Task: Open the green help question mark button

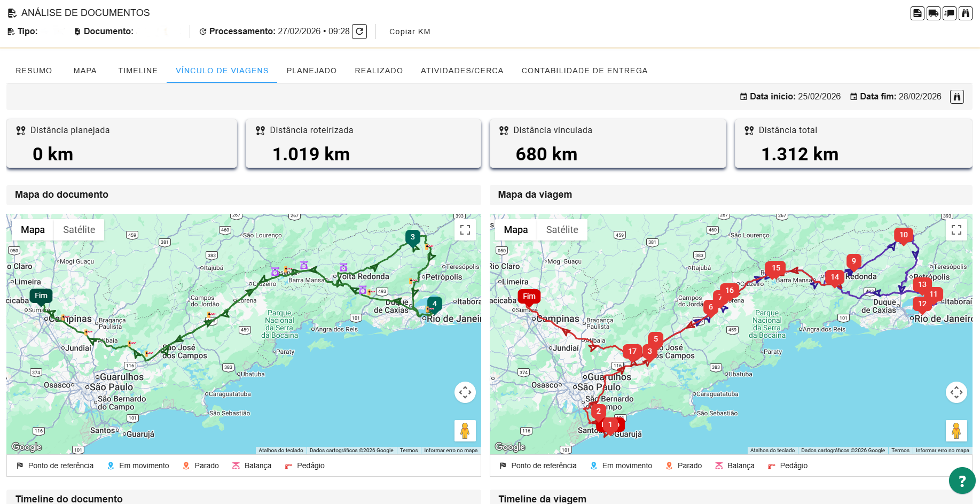Action: [x=962, y=480]
